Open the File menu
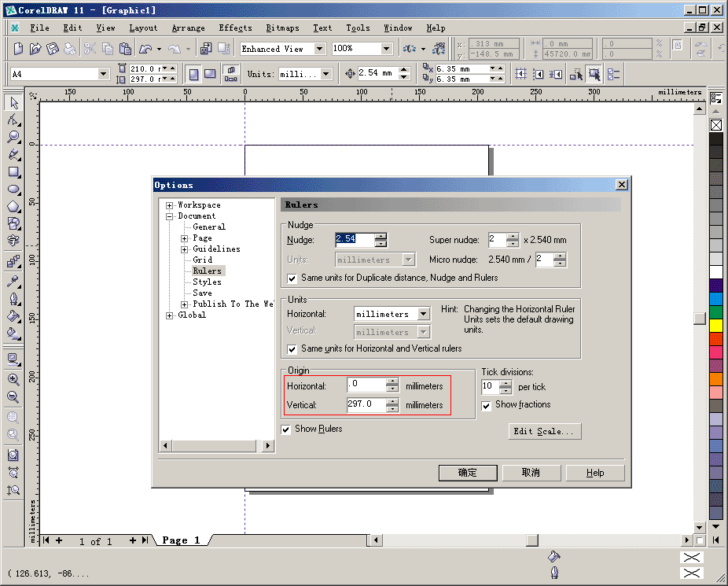This screenshot has width=728, height=586. pyautogui.click(x=39, y=28)
